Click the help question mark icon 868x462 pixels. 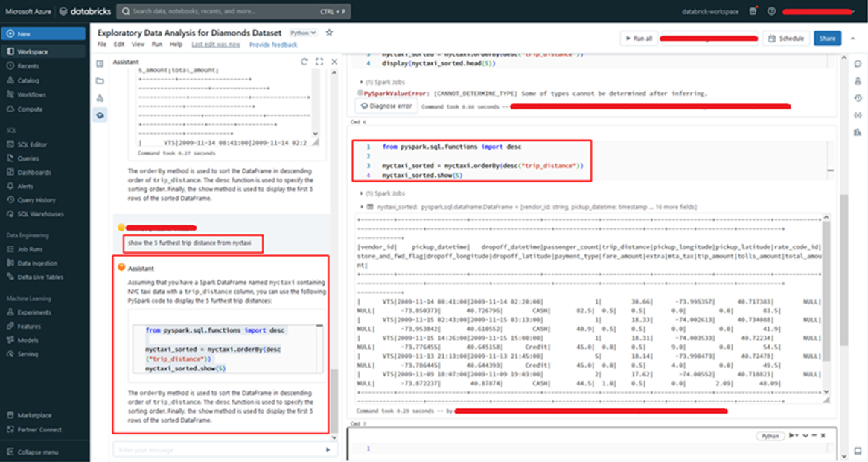(771, 11)
